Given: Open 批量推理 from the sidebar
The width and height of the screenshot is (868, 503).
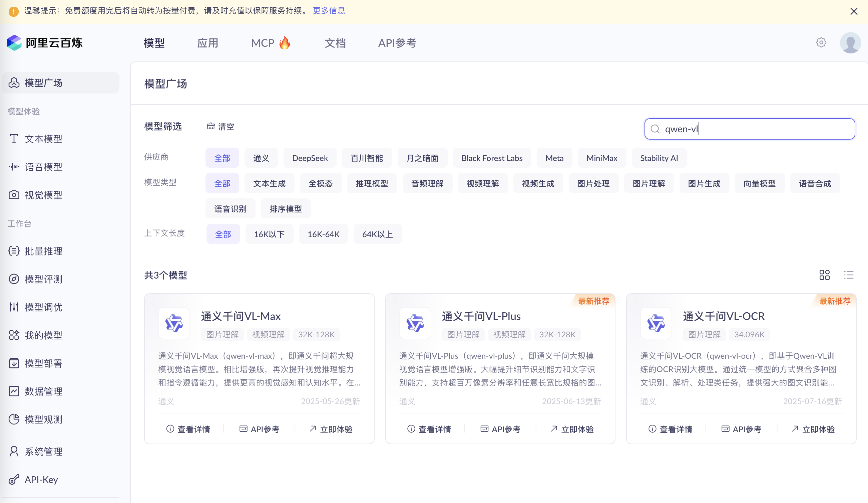Looking at the screenshot, I should pyautogui.click(x=43, y=251).
